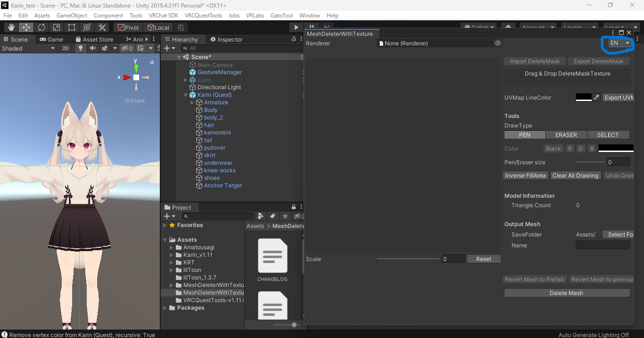The image size is (644, 338).
Task: Click the Search by Type icon in Project
Action: [x=261, y=216]
